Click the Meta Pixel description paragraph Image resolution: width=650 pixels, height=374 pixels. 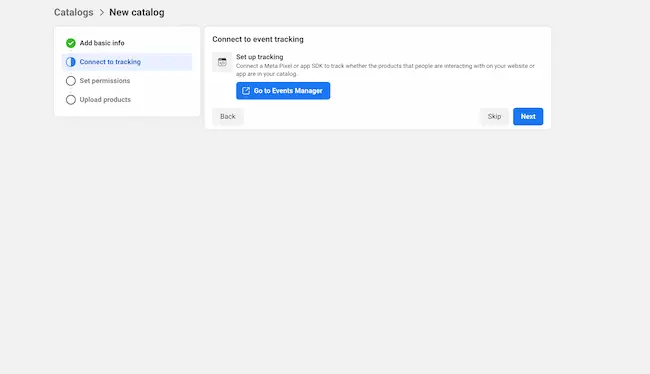pyautogui.click(x=386, y=70)
